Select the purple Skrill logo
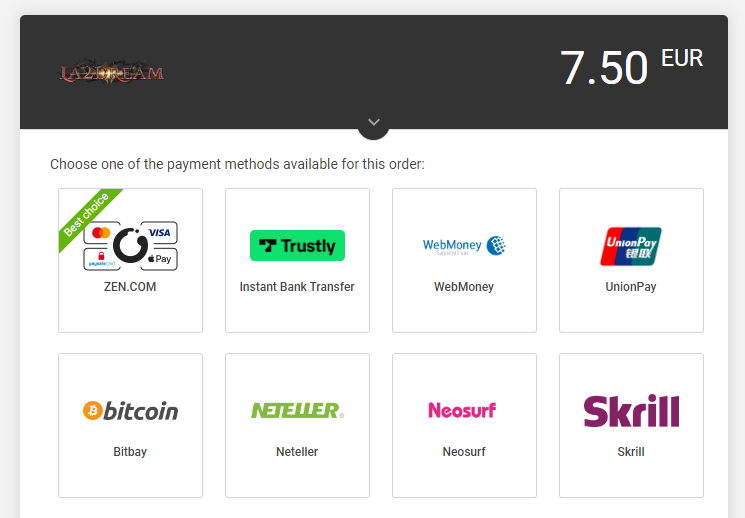This screenshot has height=518, width=745. pos(631,411)
